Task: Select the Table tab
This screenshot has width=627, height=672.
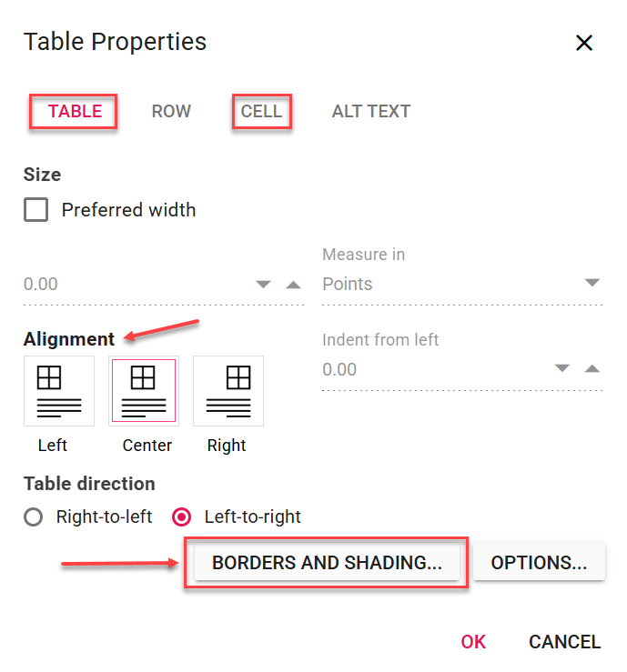Action: click(x=75, y=112)
